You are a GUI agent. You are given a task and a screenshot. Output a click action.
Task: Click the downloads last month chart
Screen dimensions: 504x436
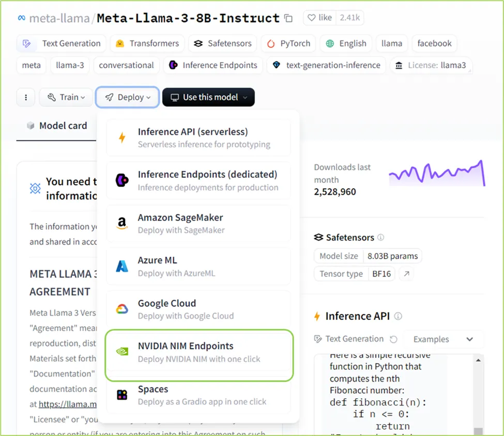point(437,173)
